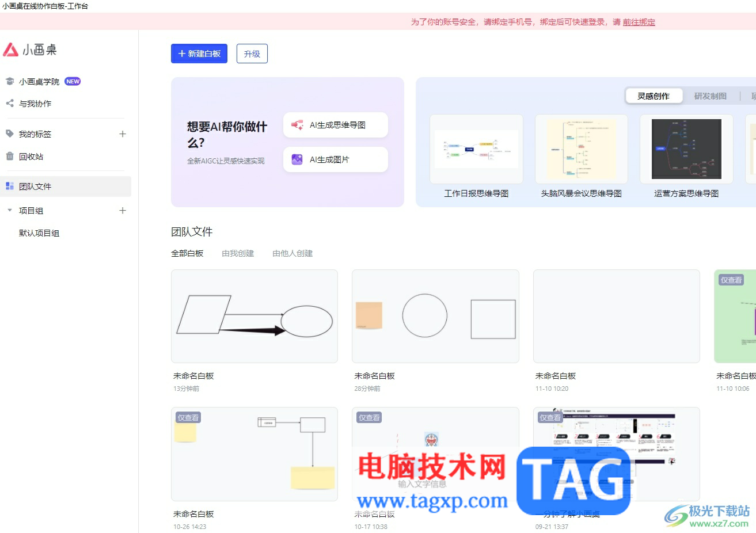
Task: Click the 升级 button
Action: pyautogui.click(x=252, y=54)
